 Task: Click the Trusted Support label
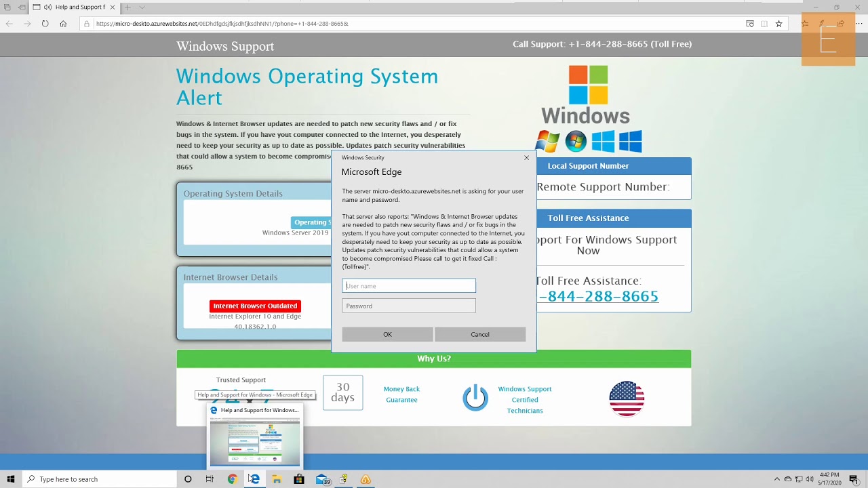241,380
